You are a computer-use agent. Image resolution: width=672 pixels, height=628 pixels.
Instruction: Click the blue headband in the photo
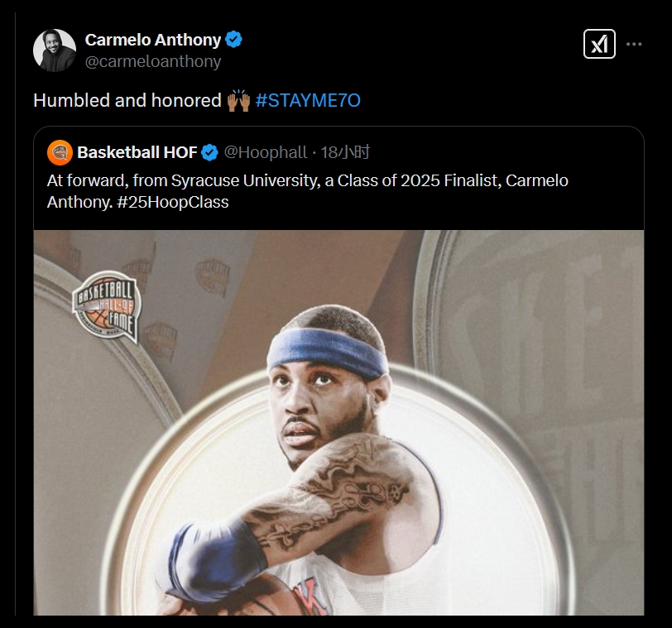pyautogui.click(x=328, y=353)
